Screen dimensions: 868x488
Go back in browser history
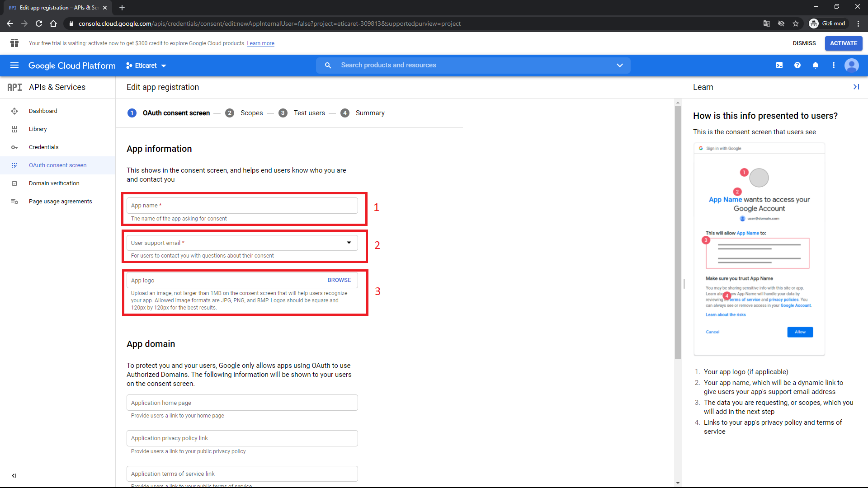[10, 23]
